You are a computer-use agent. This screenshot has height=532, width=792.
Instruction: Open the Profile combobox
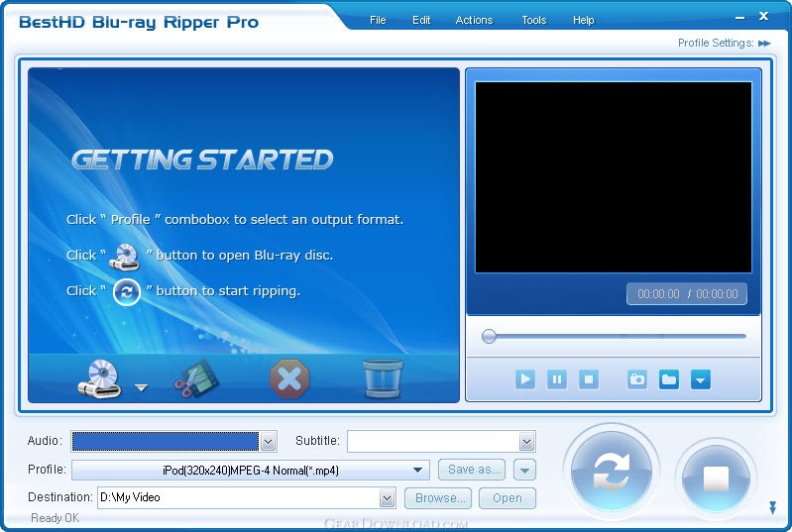[x=251, y=470]
